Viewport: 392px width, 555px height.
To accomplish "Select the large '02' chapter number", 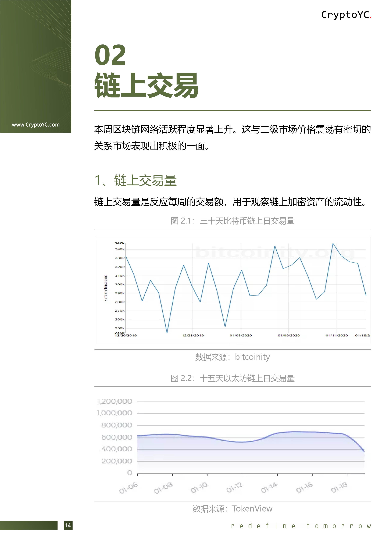I will (x=110, y=55).
